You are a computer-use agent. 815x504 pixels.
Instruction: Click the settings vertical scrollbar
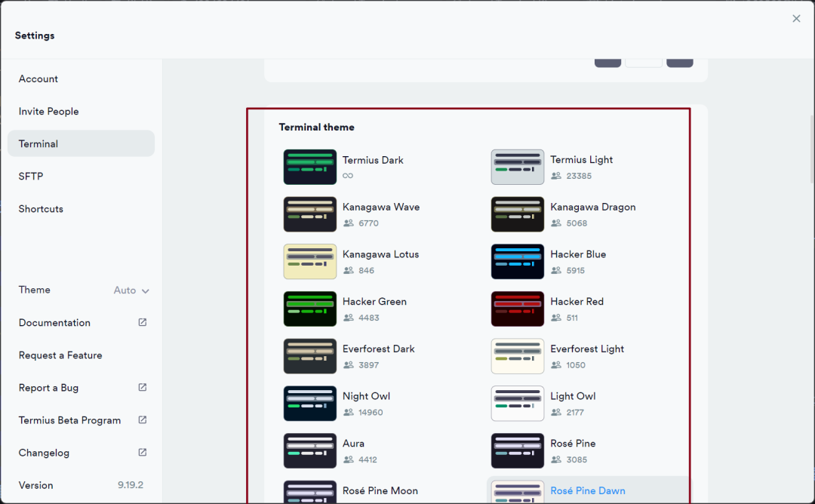click(812, 149)
